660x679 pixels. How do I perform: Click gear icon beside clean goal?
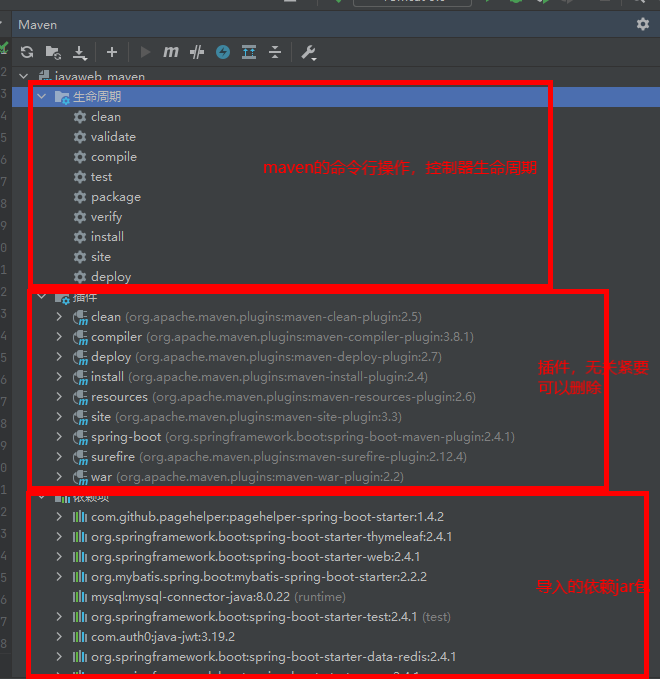[x=80, y=117]
